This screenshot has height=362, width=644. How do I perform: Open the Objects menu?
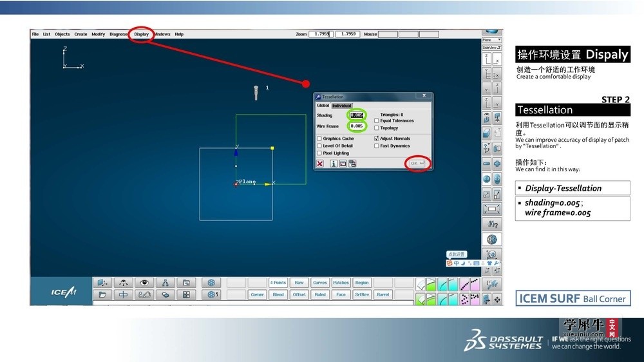click(62, 35)
